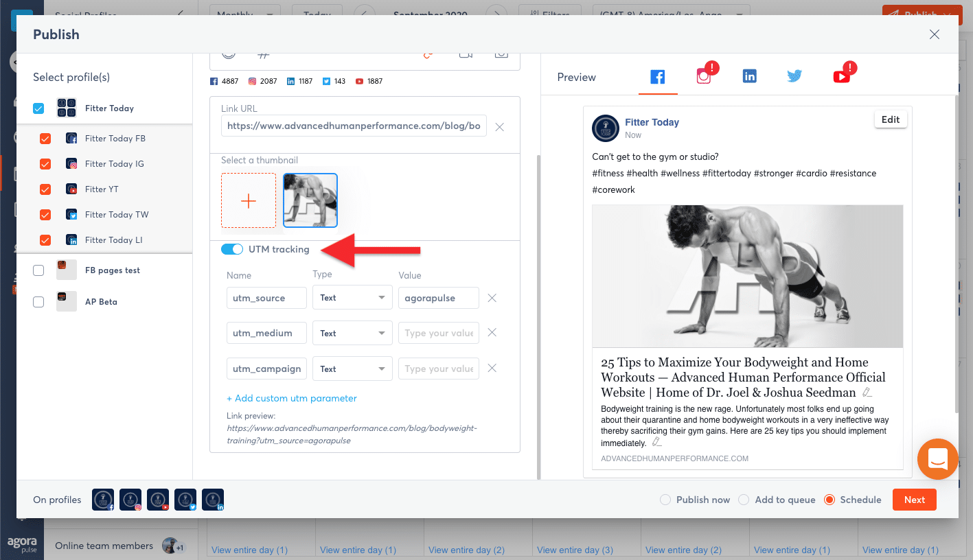Screen dimensions: 973x560
Task: Close the Publish dialog
Action: click(x=935, y=34)
